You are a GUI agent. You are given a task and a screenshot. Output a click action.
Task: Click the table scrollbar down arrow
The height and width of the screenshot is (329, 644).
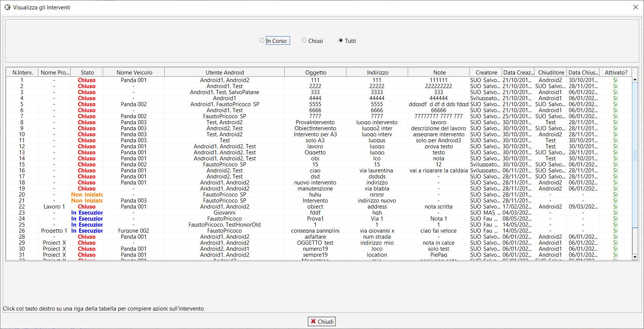tap(635, 257)
